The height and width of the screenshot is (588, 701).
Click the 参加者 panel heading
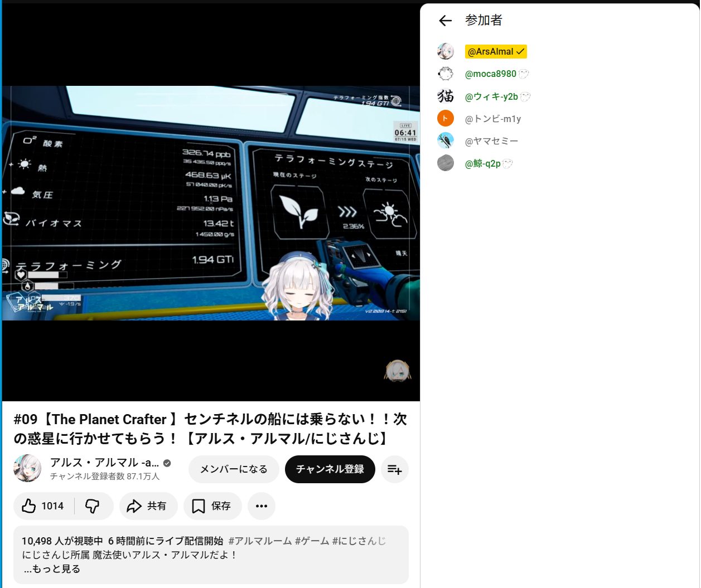click(x=484, y=21)
